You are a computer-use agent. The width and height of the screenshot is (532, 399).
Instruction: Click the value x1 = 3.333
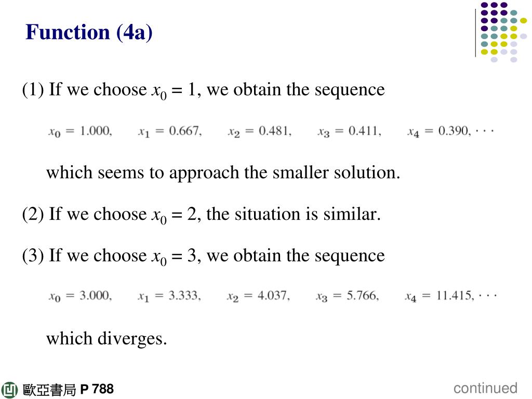pyautogui.click(x=169, y=296)
